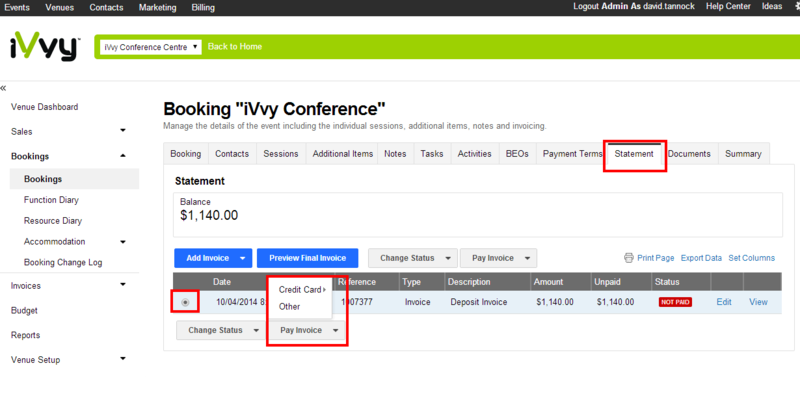
Task: Edit the Deposit Invoice row
Action: point(724,302)
